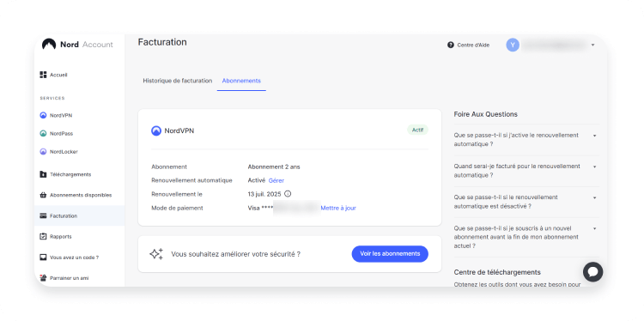
Task: Go to Accueil in sidebar
Action: 58,75
